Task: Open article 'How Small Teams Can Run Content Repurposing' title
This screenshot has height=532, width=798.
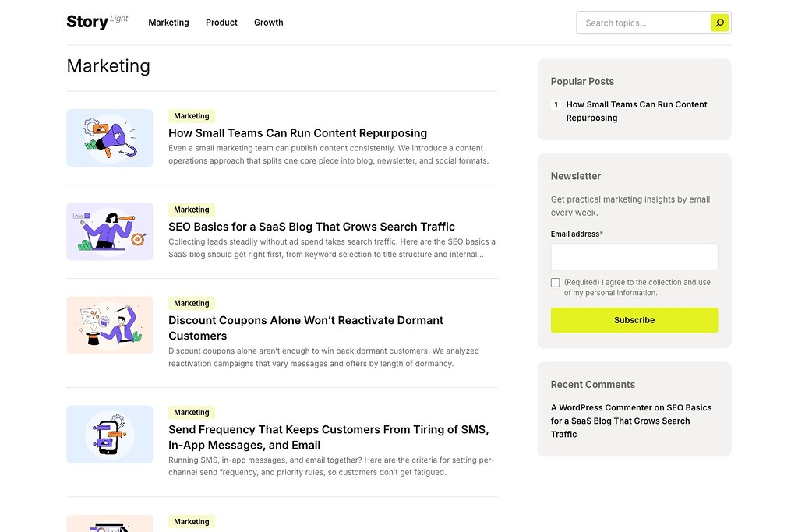Action: pos(298,133)
